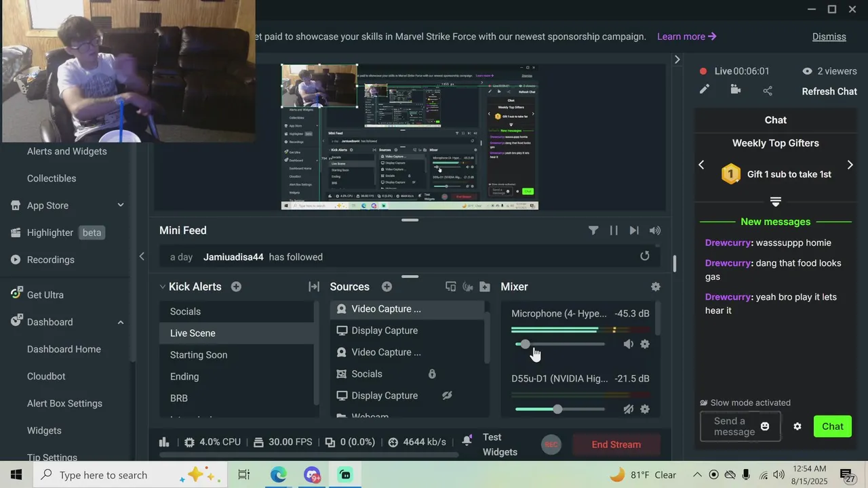Open performance stats bar-chart icon
The width and height of the screenshot is (868, 488).
point(164,442)
